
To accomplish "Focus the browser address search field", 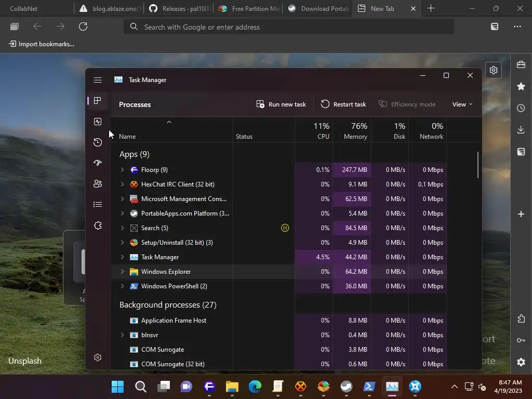I will (289, 27).
